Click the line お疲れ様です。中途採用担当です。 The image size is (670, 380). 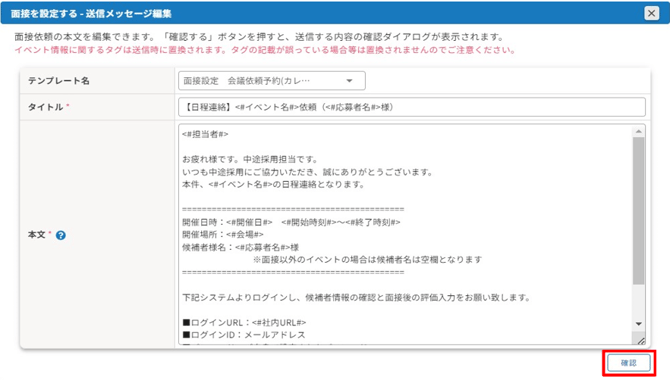tap(250, 159)
